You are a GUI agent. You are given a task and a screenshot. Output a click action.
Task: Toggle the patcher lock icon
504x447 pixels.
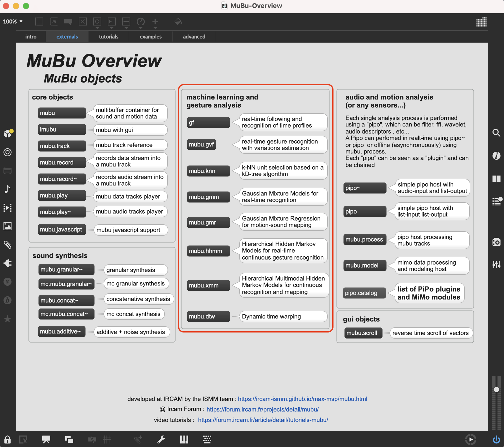[7, 439]
